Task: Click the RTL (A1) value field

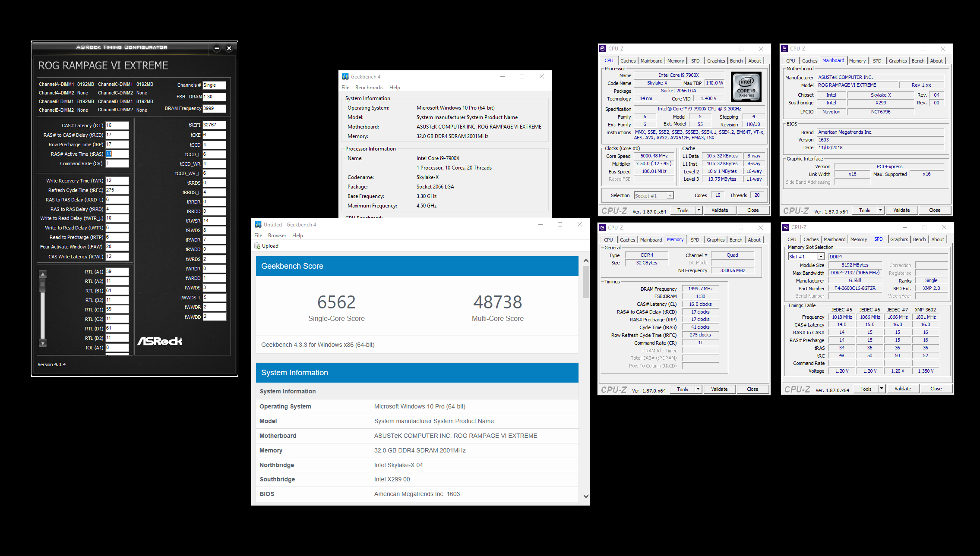Action: coord(117,272)
